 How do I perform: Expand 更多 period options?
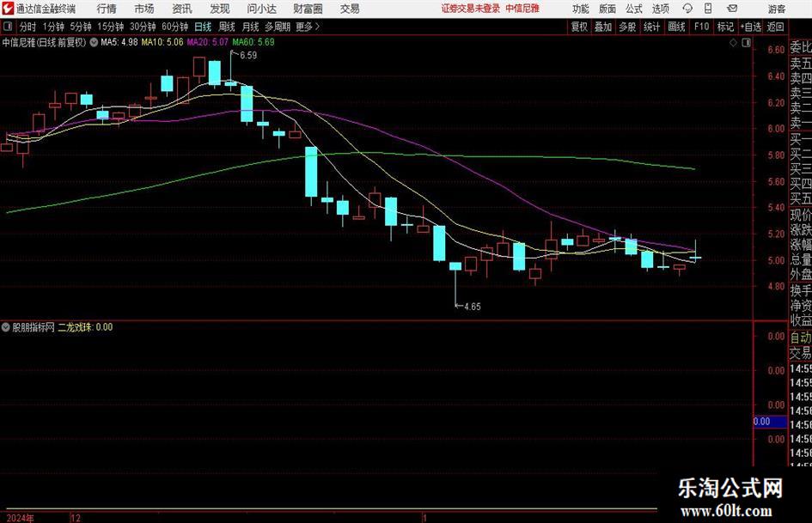[308, 27]
